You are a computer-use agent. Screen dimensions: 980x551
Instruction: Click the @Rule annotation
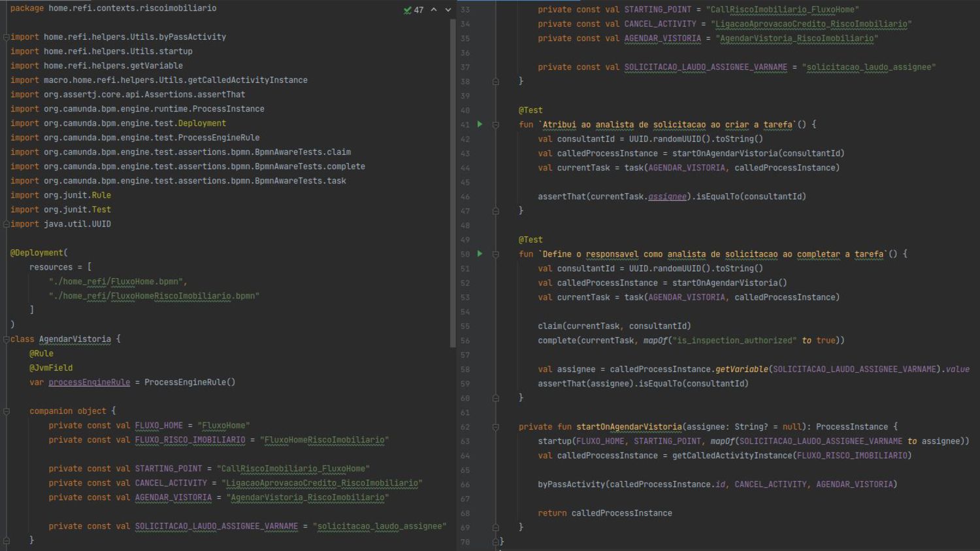[x=41, y=354]
